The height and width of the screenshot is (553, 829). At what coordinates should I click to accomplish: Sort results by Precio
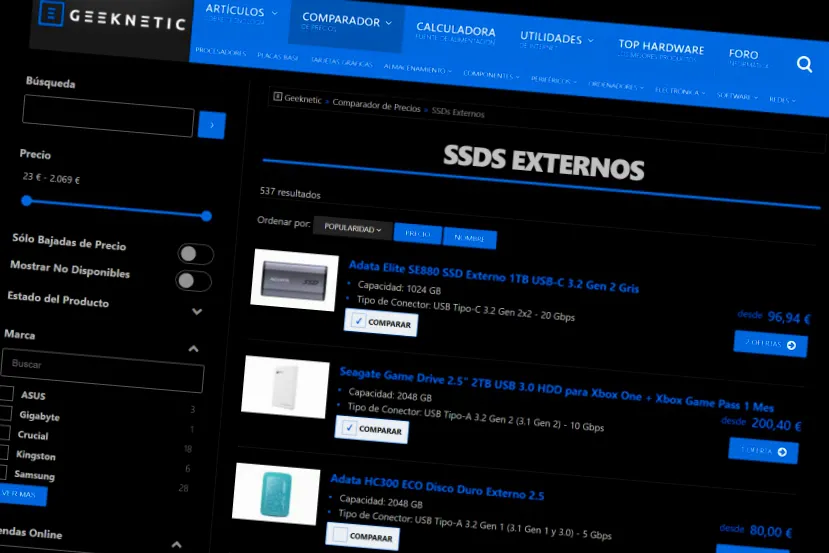click(x=418, y=233)
